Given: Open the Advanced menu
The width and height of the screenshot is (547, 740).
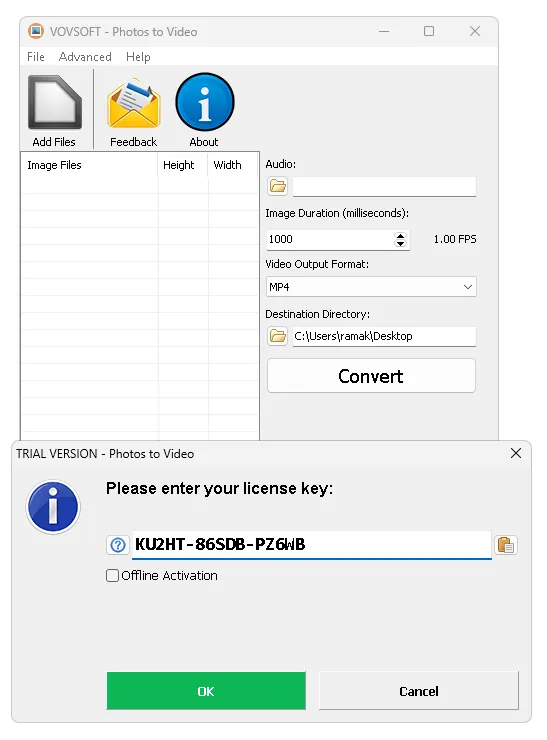Looking at the screenshot, I should tap(85, 57).
